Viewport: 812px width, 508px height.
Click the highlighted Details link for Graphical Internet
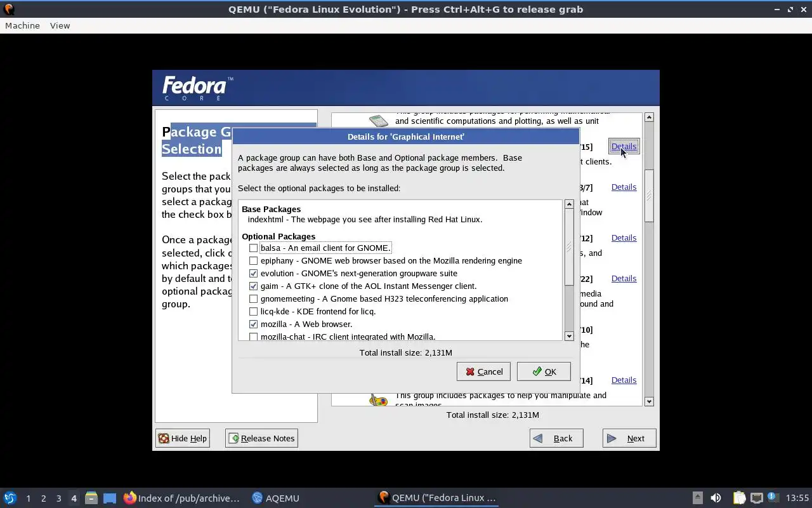(x=624, y=146)
